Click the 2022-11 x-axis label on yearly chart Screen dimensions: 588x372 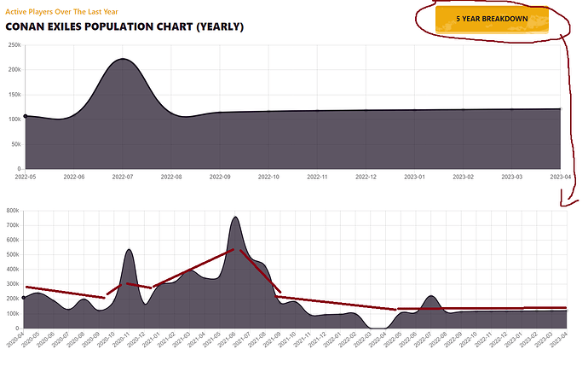click(317, 177)
